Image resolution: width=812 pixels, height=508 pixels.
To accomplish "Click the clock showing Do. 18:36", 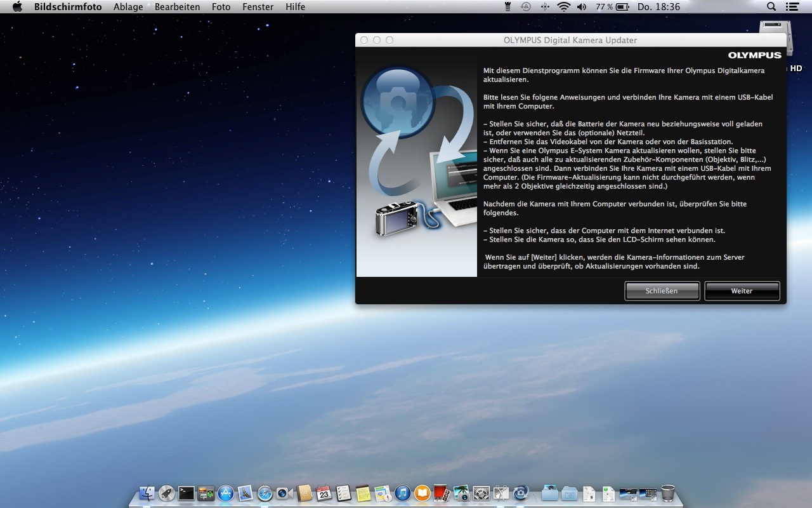I will click(x=658, y=7).
